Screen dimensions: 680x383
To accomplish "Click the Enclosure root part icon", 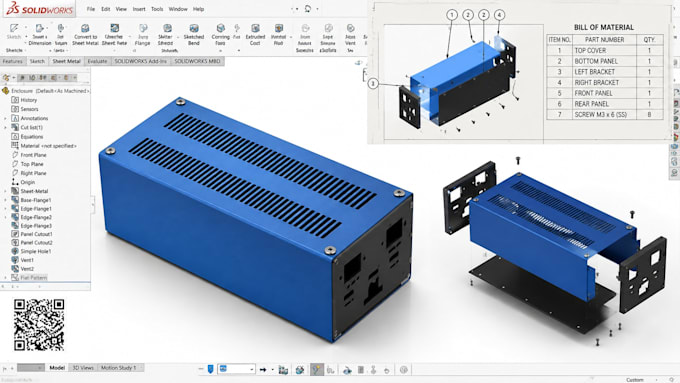I will point(6,91).
